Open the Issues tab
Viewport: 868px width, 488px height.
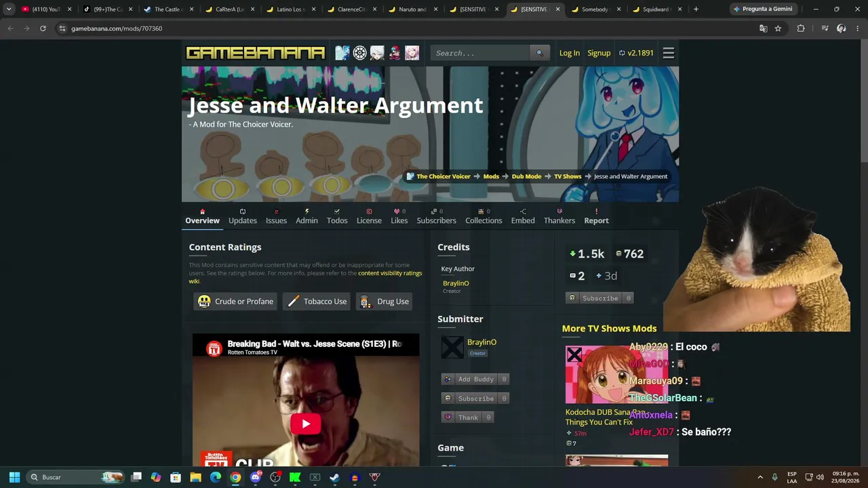(276, 216)
